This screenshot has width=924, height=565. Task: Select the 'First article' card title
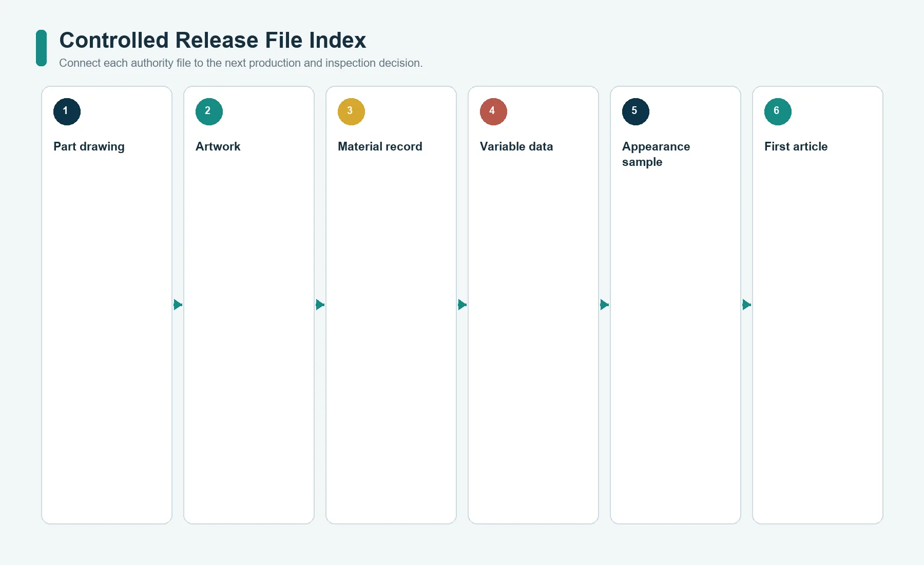pyautogui.click(x=796, y=146)
